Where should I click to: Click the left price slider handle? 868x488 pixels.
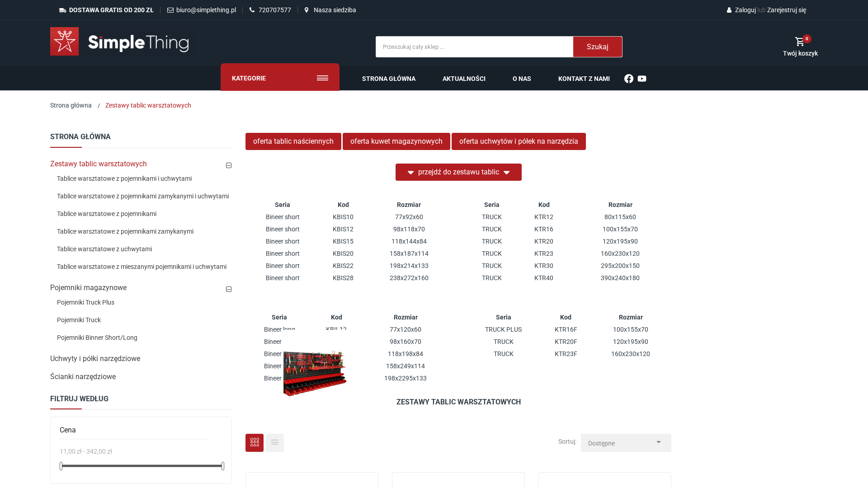coord(61,466)
